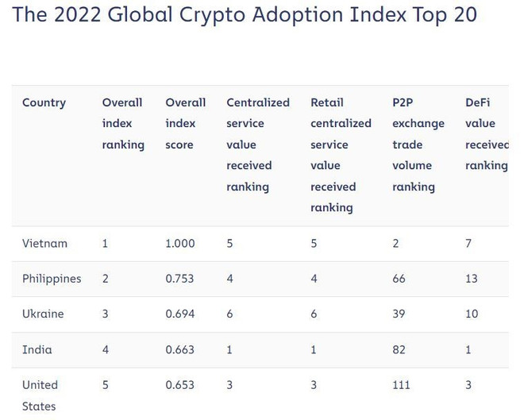Click the 0.753 score for Philippines
Viewport: 524px width, 420px height.
point(179,279)
